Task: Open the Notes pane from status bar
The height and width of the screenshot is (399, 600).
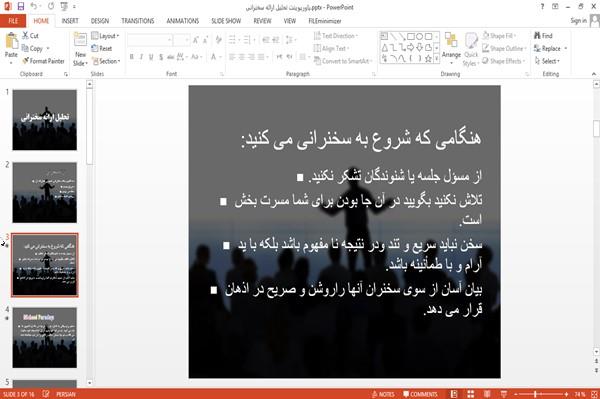Action: click(x=383, y=394)
